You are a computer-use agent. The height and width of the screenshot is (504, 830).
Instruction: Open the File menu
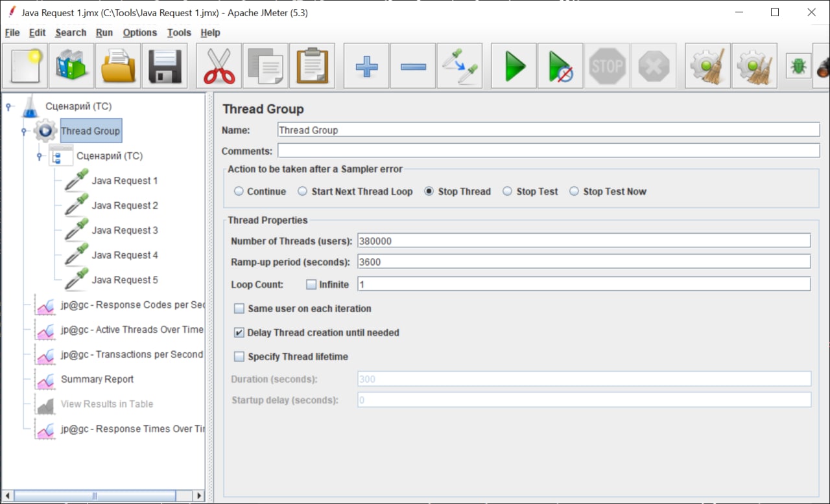pos(12,33)
